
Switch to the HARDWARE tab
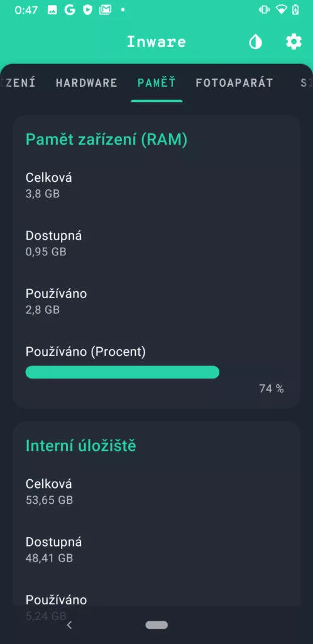(87, 83)
